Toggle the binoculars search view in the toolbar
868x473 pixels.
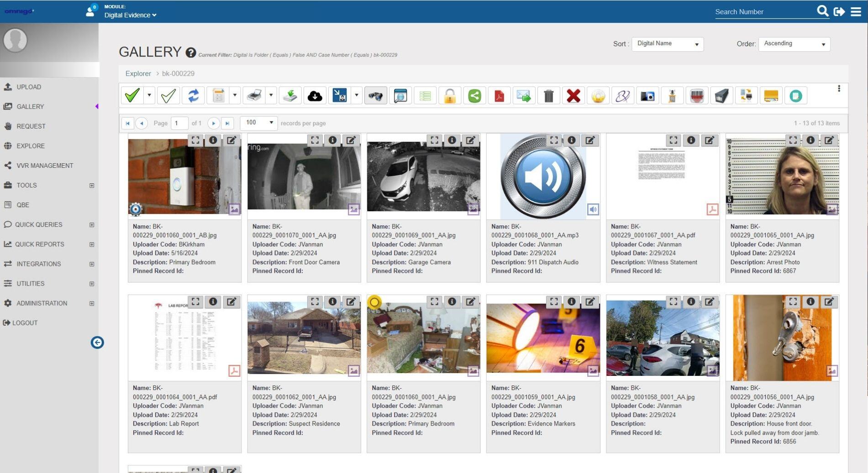(x=375, y=95)
